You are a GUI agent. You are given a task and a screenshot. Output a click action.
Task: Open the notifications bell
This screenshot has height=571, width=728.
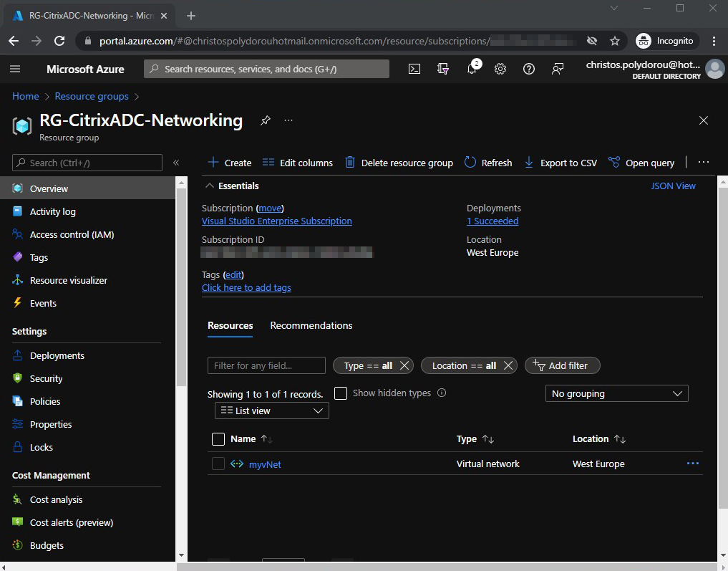[472, 68]
